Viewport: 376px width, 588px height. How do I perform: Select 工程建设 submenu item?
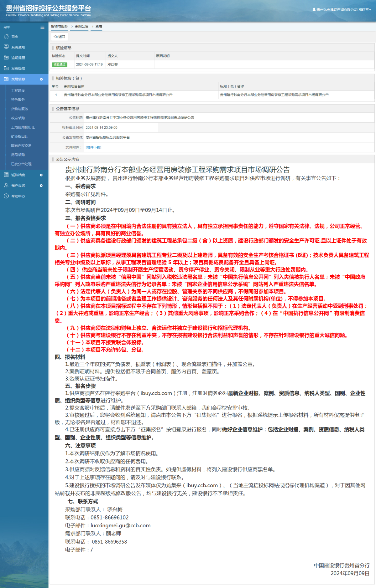click(18, 90)
